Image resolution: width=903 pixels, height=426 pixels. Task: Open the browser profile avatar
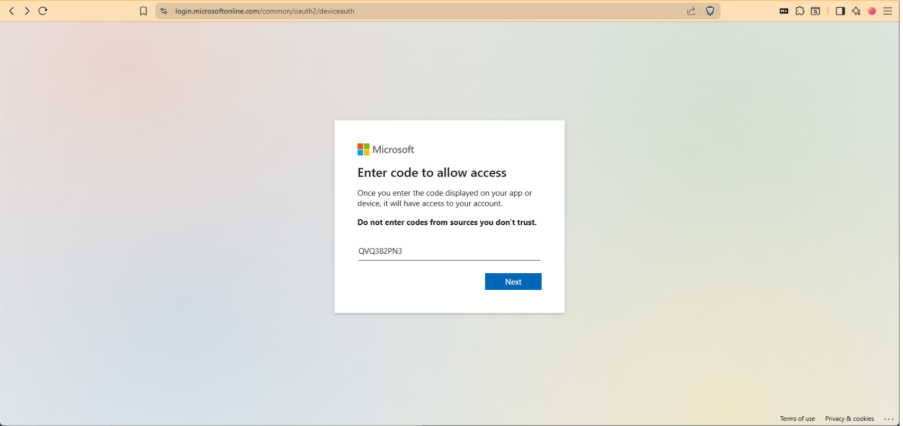872,11
